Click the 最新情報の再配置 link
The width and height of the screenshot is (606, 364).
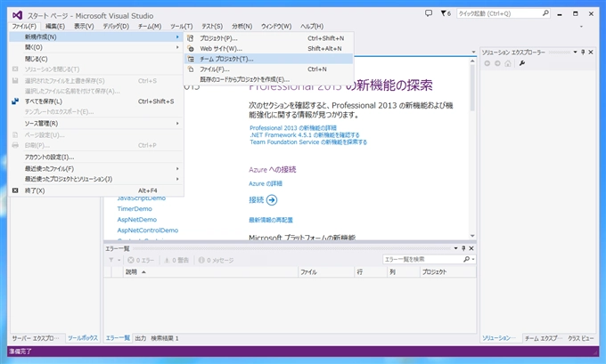click(x=271, y=220)
